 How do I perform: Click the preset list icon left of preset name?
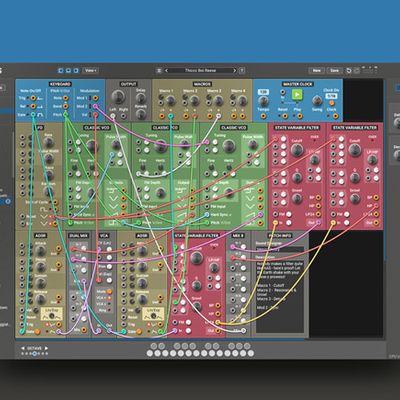coord(159,70)
